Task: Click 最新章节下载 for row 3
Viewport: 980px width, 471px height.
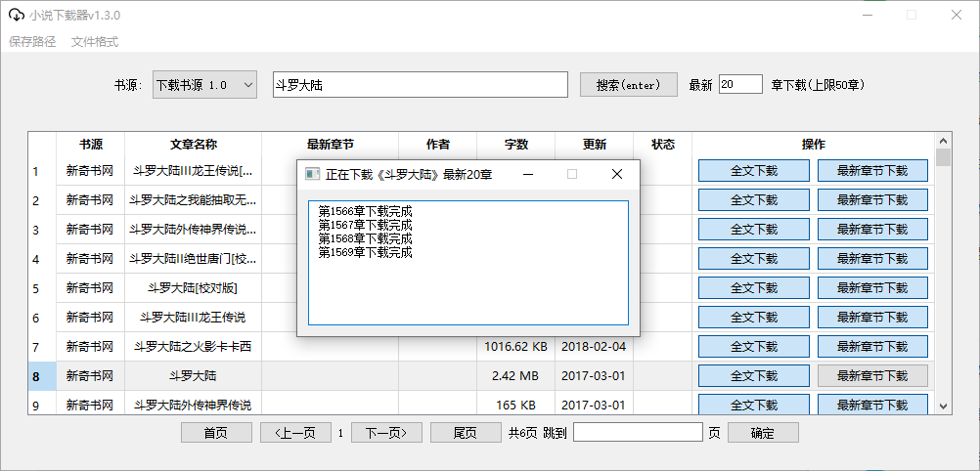Action: pyautogui.click(x=872, y=230)
